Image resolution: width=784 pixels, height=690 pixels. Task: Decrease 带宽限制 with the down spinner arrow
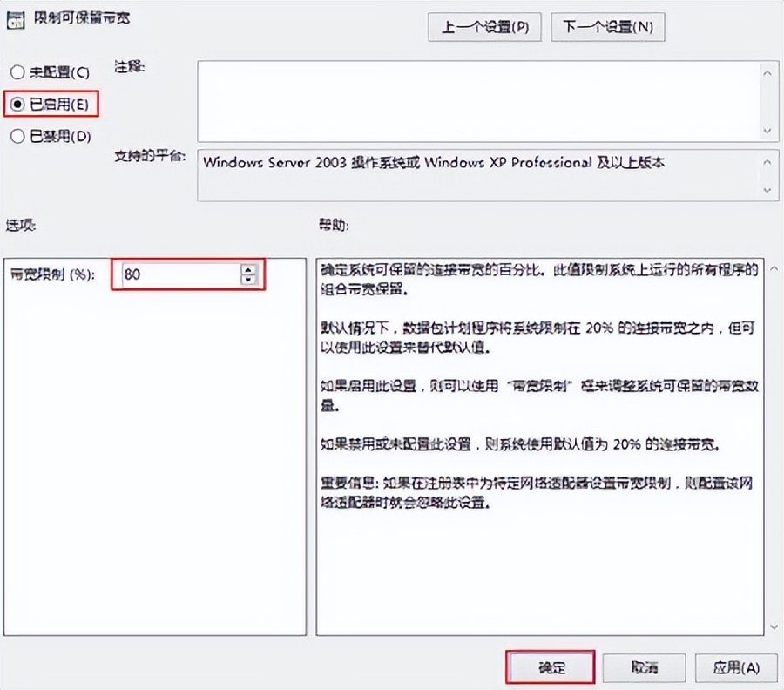pyautogui.click(x=249, y=280)
